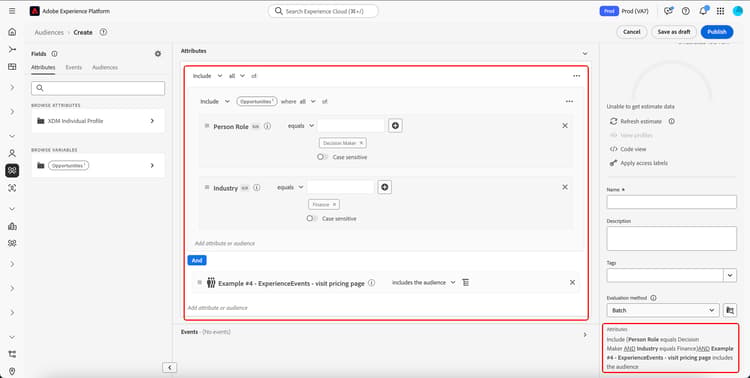
Task: Remove the Industry condition
Action: 565,187
